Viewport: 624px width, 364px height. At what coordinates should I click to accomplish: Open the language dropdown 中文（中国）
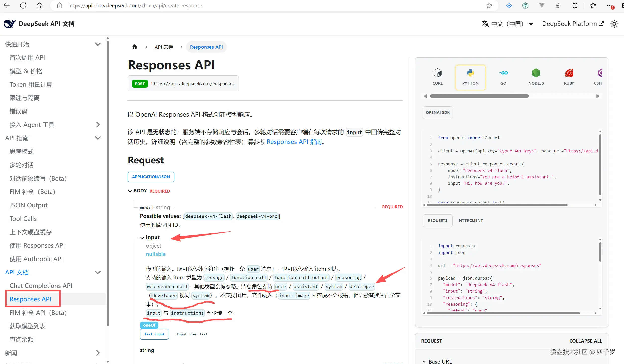tap(508, 24)
